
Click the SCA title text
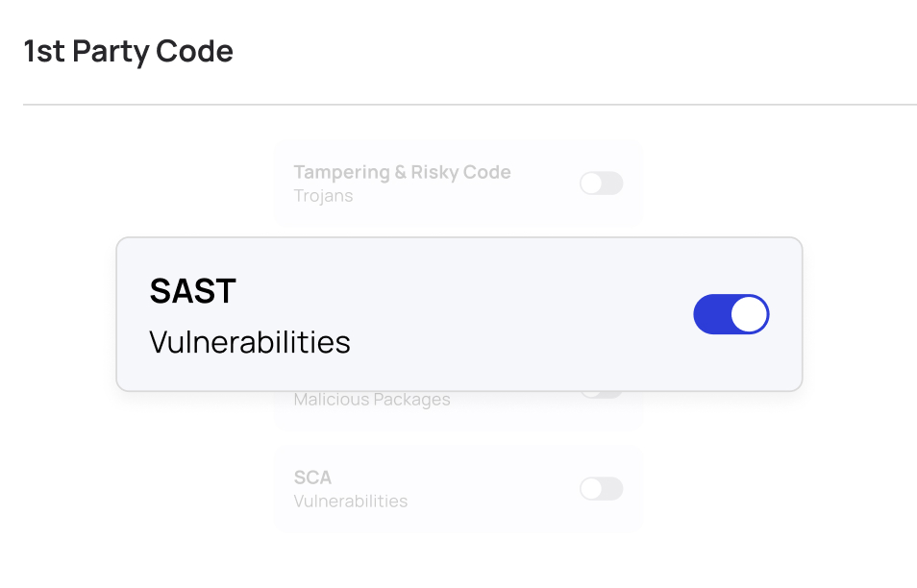point(312,478)
